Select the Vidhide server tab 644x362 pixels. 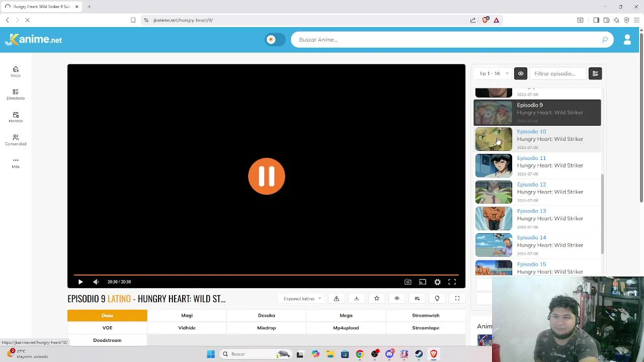point(187,328)
